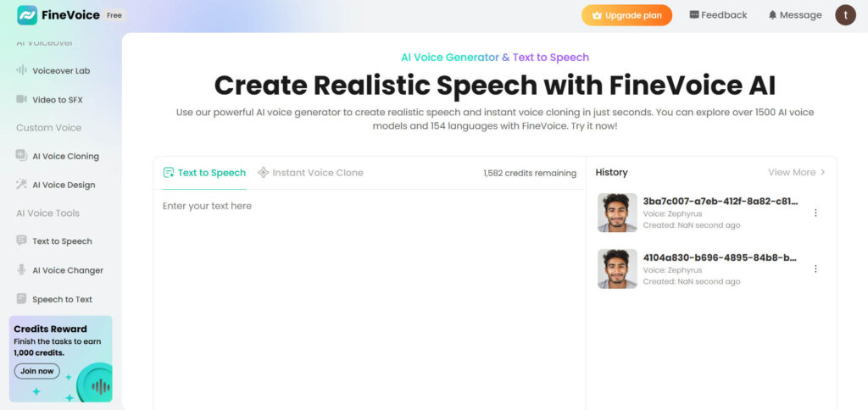Viewport: 868px width, 410px height.
Task: Click the Voiceover Lab waveform icon
Action: (x=21, y=70)
